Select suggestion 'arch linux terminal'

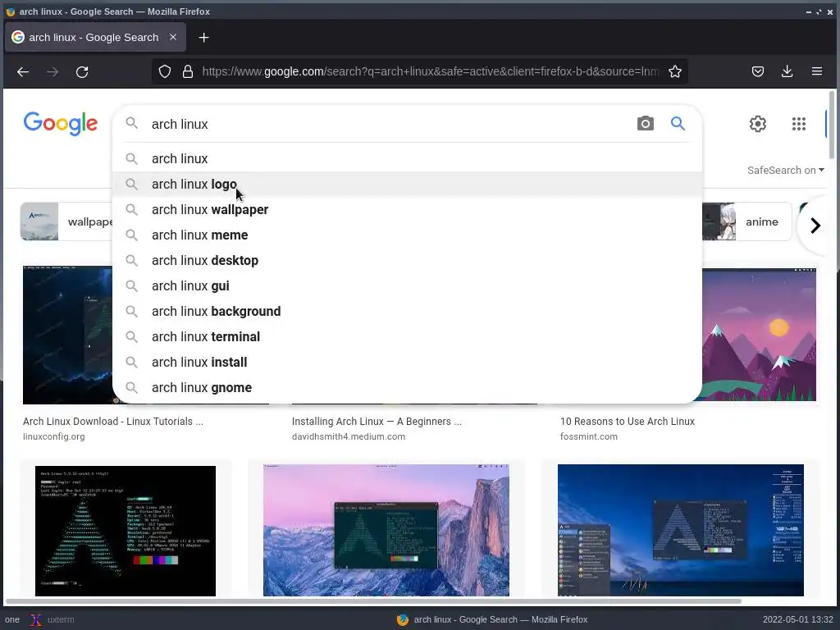(x=407, y=337)
